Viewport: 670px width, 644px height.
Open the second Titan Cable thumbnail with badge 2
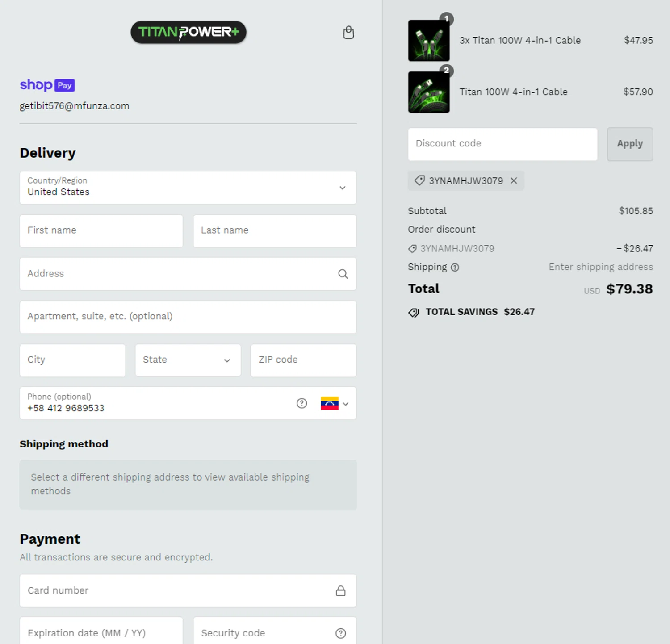point(429,92)
